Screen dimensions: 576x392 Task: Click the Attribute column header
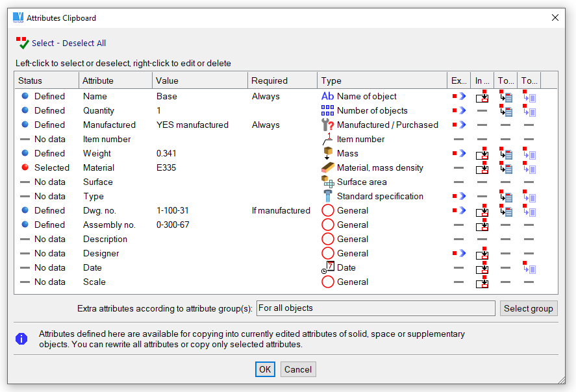pyautogui.click(x=98, y=80)
